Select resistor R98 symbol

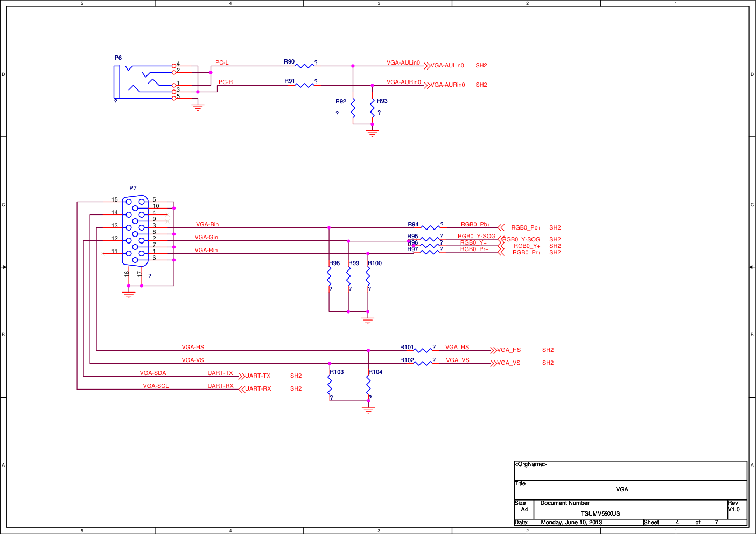click(x=329, y=277)
